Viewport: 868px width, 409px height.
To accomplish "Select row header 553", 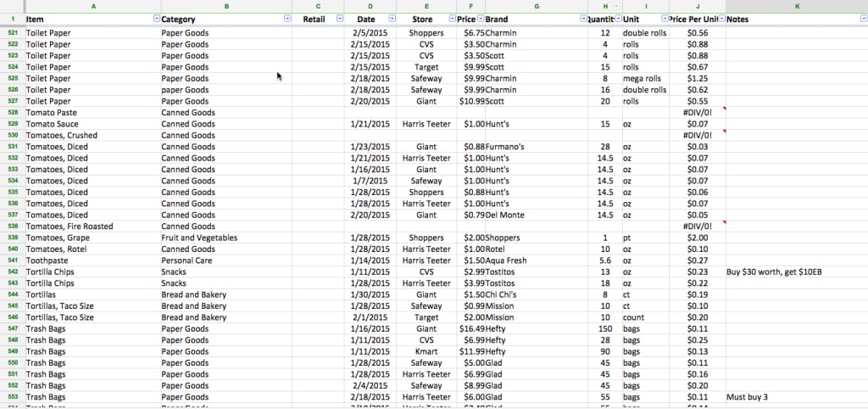I will click(12, 397).
